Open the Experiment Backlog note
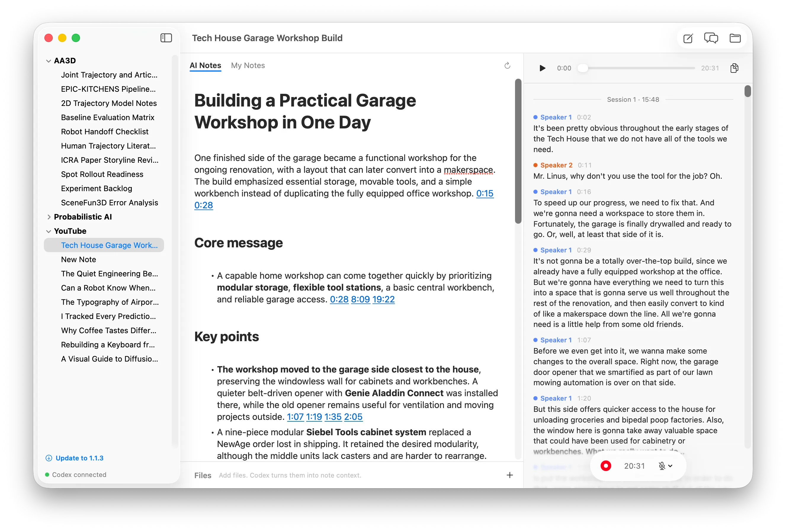This screenshot has width=786, height=532. coord(96,188)
